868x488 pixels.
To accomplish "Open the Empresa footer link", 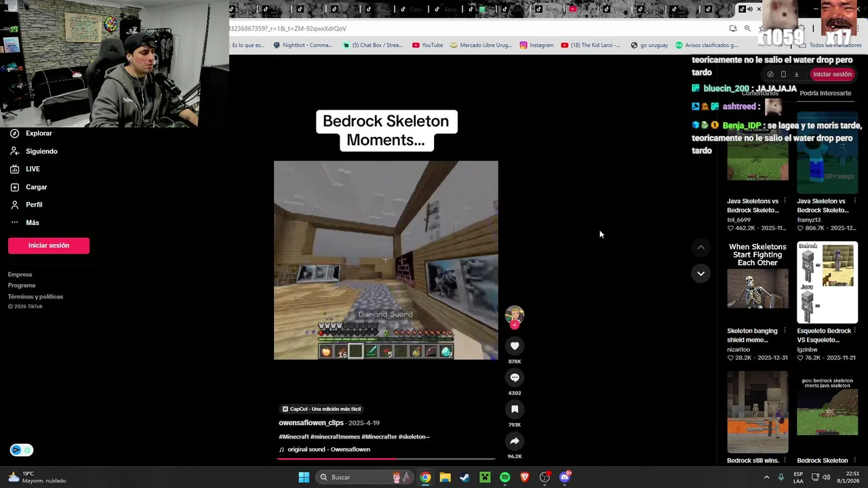I will (x=20, y=274).
